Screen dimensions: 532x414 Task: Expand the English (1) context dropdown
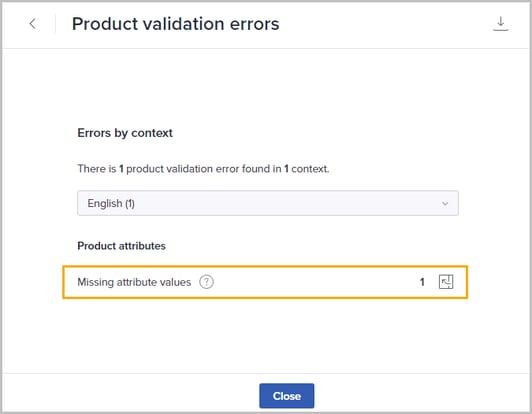pyautogui.click(x=268, y=203)
